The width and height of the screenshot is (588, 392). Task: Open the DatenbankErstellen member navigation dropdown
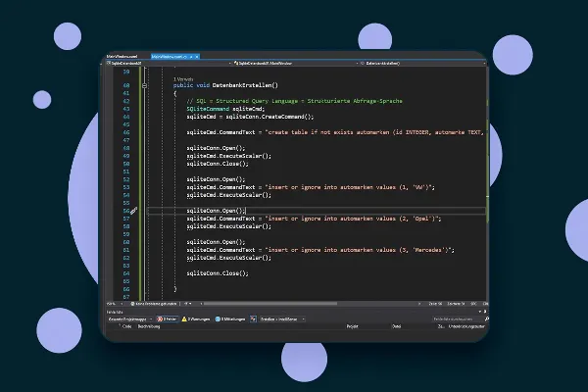pyautogui.click(x=423, y=64)
